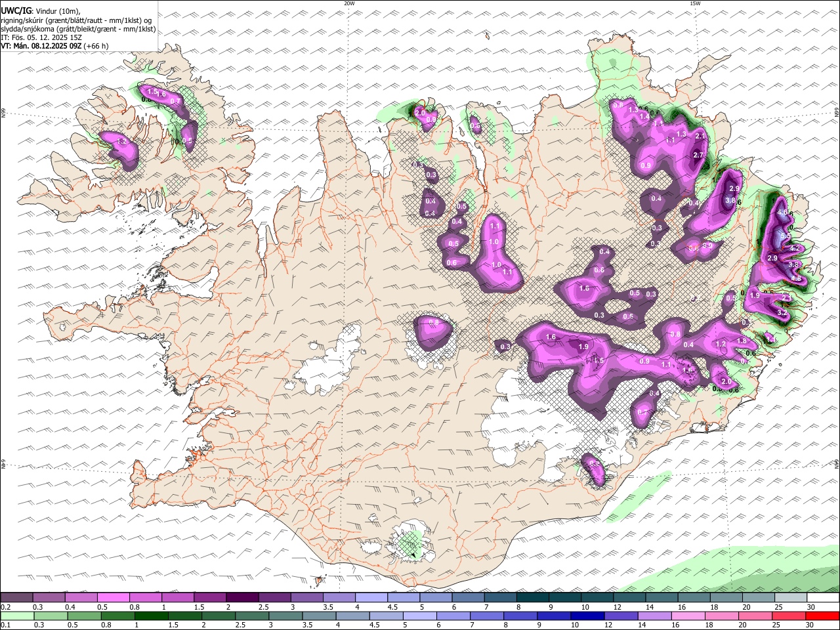Click the 'VT: Mán. 08.12.2025 09Z' valid time line
Screen dimensions: 840x630
pos(41,46)
